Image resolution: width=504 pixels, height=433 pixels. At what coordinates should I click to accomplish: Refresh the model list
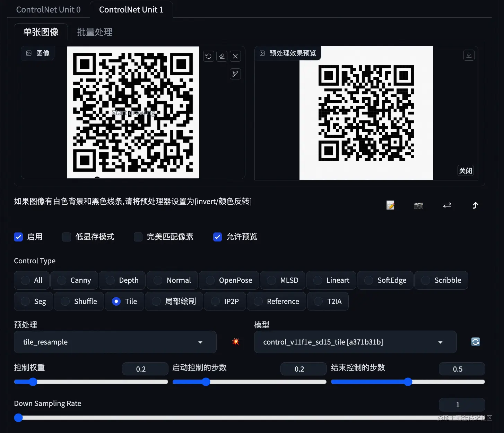[476, 342]
